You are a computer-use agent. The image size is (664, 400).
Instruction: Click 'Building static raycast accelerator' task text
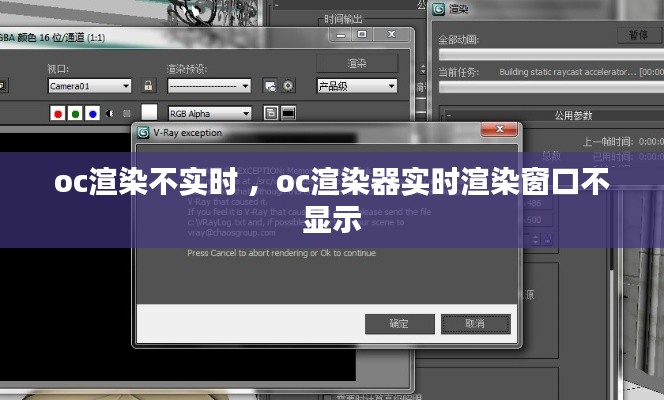point(567,72)
